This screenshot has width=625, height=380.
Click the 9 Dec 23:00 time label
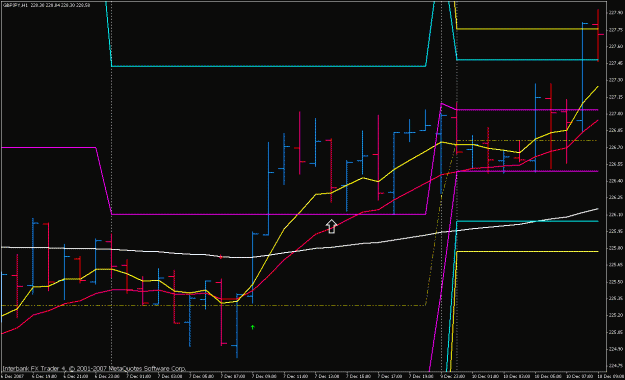(452, 376)
